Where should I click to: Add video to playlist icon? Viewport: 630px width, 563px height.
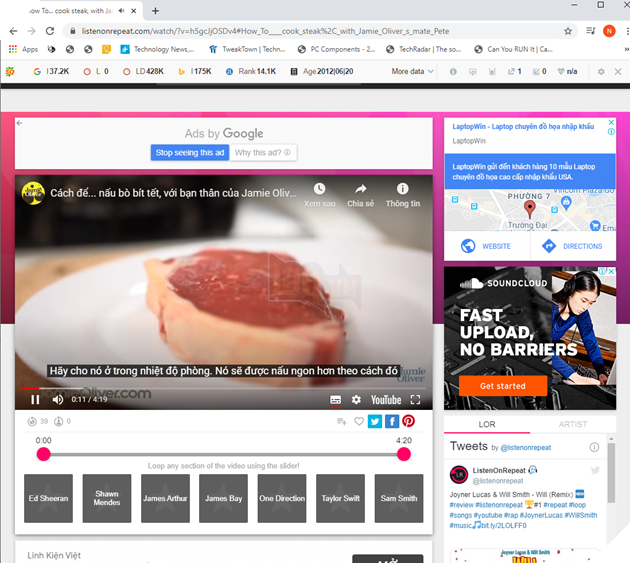[x=342, y=421]
